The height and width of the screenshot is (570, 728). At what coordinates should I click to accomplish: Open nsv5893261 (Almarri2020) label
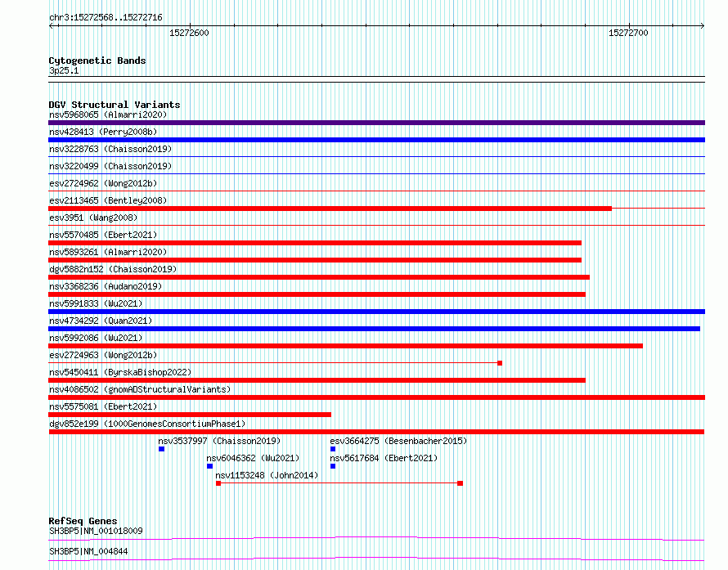pos(108,252)
